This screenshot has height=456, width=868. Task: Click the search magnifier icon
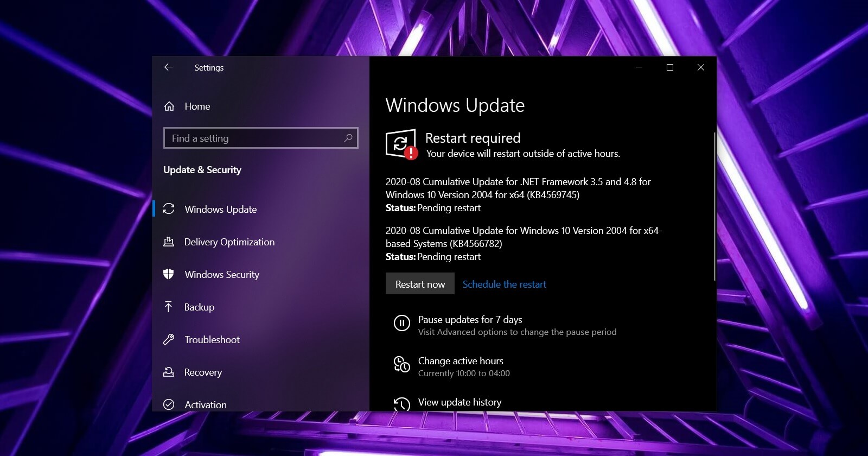click(x=348, y=138)
